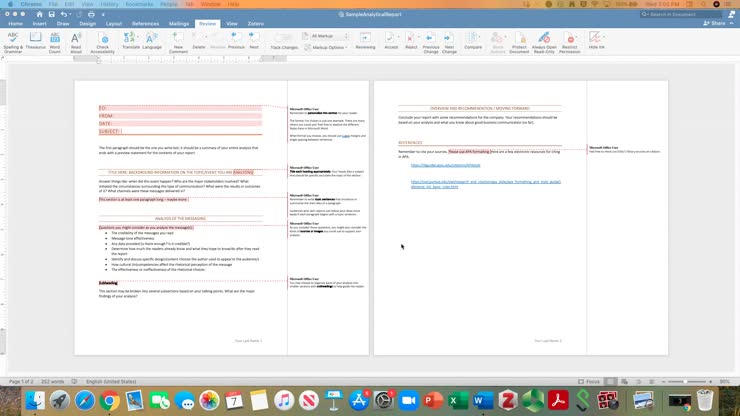The height and width of the screenshot is (416, 740).
Task: Open the Purdue OWL hyperlink
Action: point(486,184)
